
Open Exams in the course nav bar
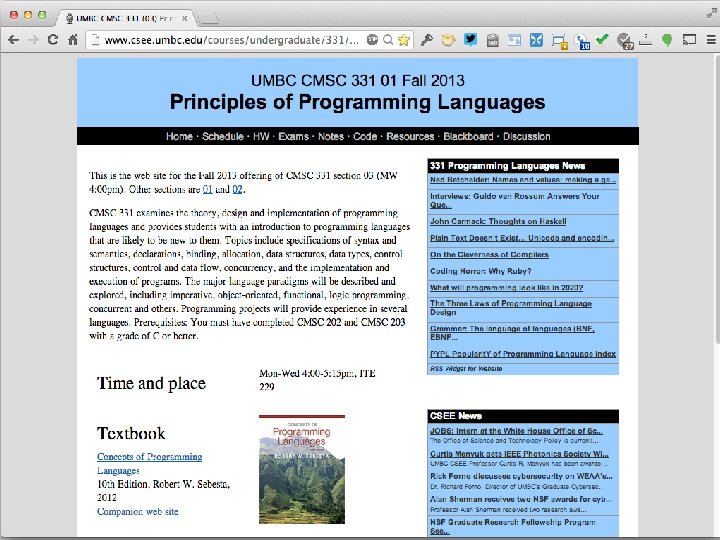(x=293, y=136)
